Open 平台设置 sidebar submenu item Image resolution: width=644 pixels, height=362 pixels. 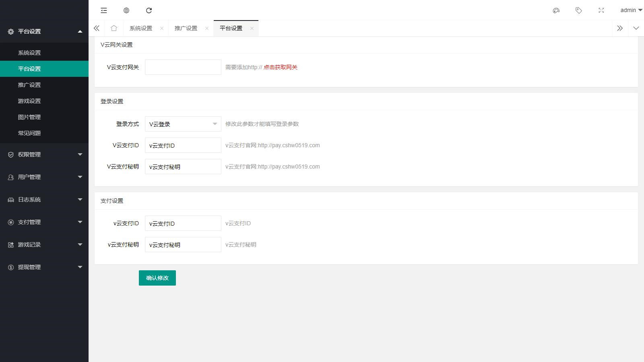coord(44,69)
